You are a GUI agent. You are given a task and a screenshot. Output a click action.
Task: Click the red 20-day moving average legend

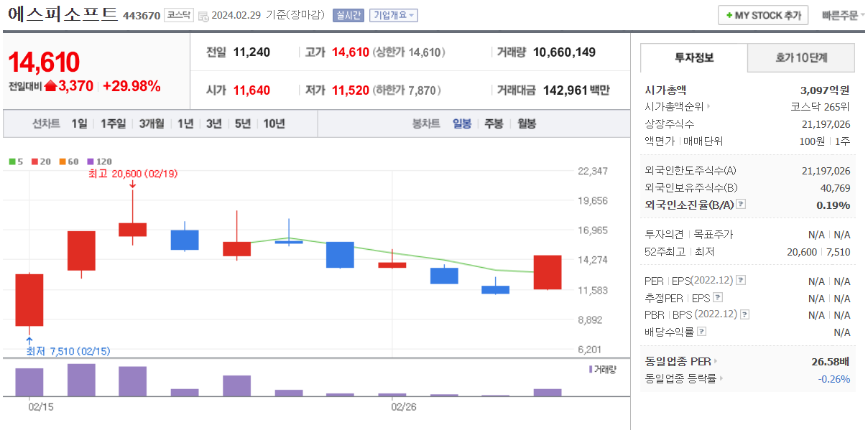(40, 162)
